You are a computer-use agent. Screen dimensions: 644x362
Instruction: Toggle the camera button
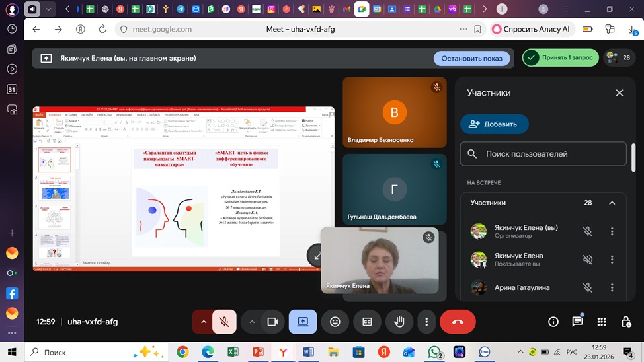(x=272, y=322)
